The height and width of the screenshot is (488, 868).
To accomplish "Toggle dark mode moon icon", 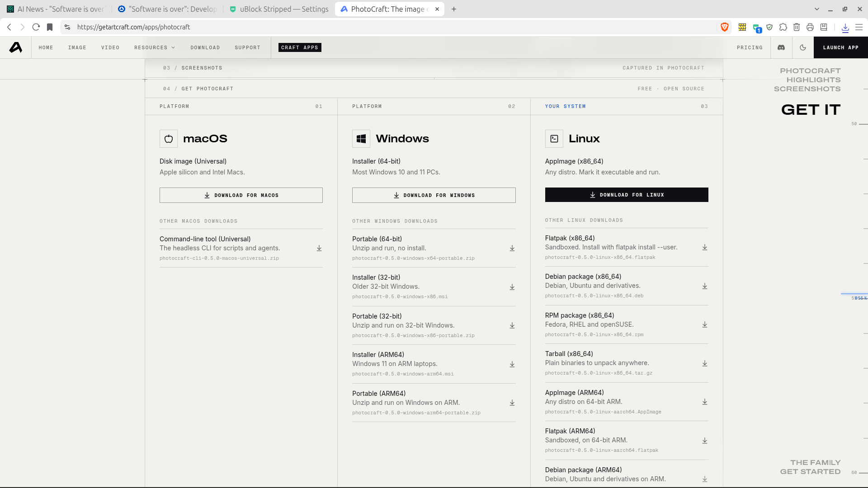I will click(803, 47).
